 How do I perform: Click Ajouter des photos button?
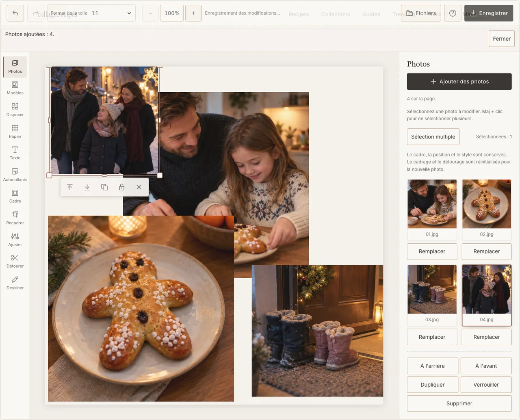coord(459,82)
